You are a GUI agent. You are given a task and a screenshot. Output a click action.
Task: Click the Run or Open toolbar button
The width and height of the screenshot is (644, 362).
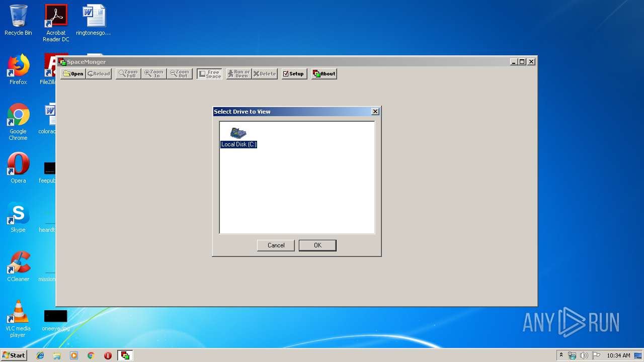tap(238, 74)
